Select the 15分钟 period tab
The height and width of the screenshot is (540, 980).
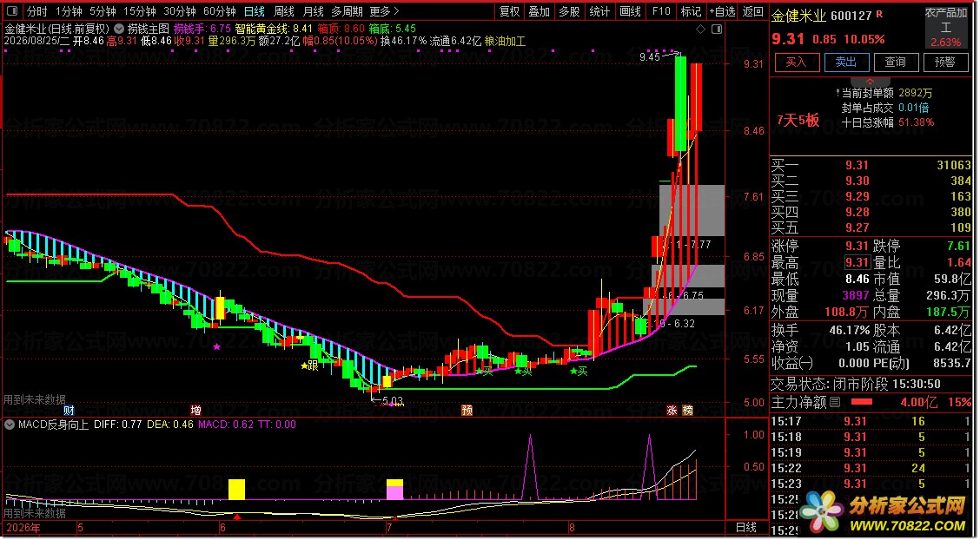[x=139, y=11]
